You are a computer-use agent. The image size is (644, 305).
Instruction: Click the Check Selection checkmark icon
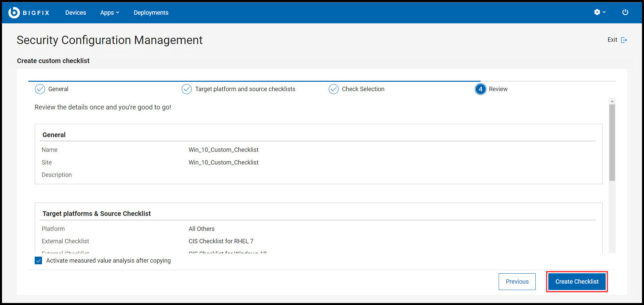(334, 89)
